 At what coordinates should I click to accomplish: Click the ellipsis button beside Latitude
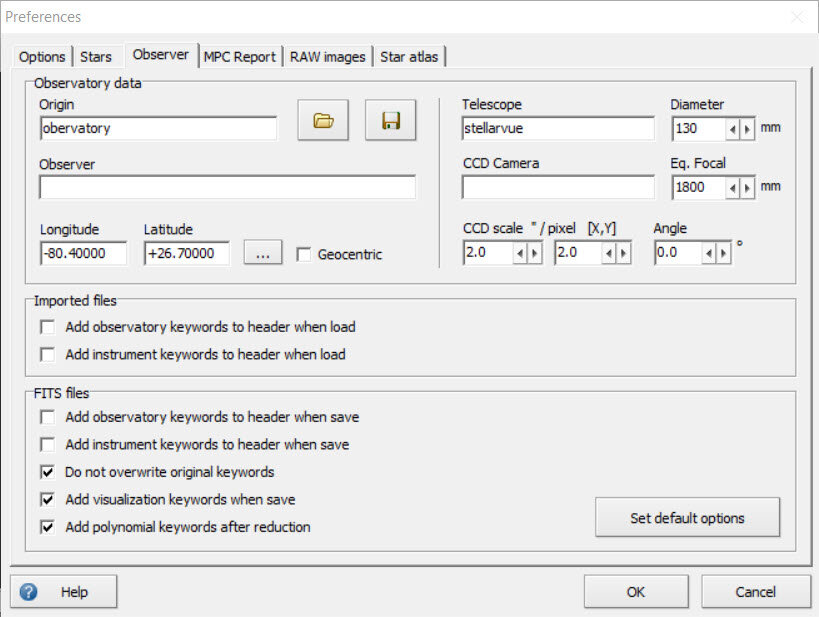click(263, 253)
